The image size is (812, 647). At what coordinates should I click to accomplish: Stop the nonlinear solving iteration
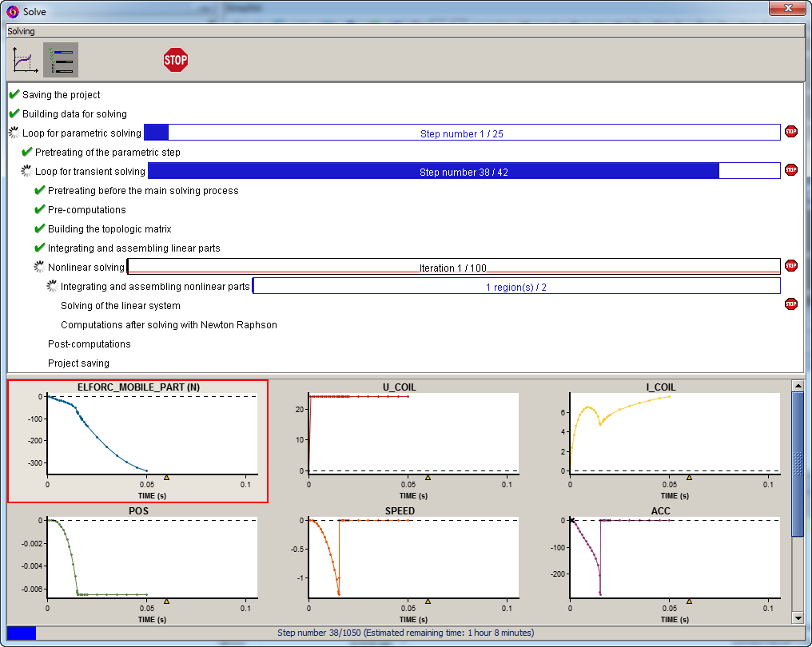click(x=790, y=266)
